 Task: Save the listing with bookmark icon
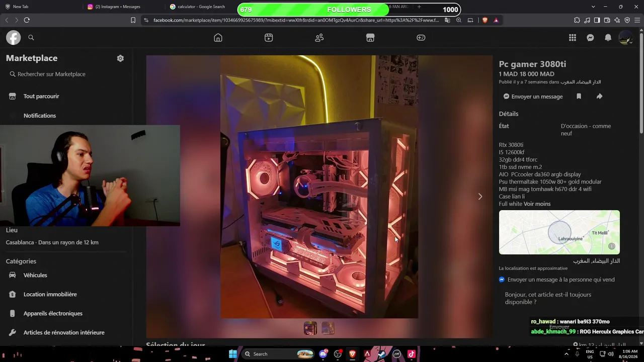pyautogui.click(x=579, y=97)
